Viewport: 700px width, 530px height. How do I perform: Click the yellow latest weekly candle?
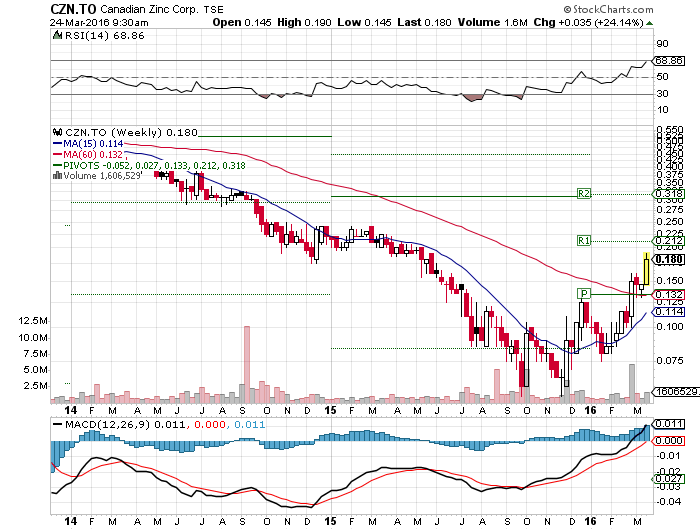tap(646, 269)
